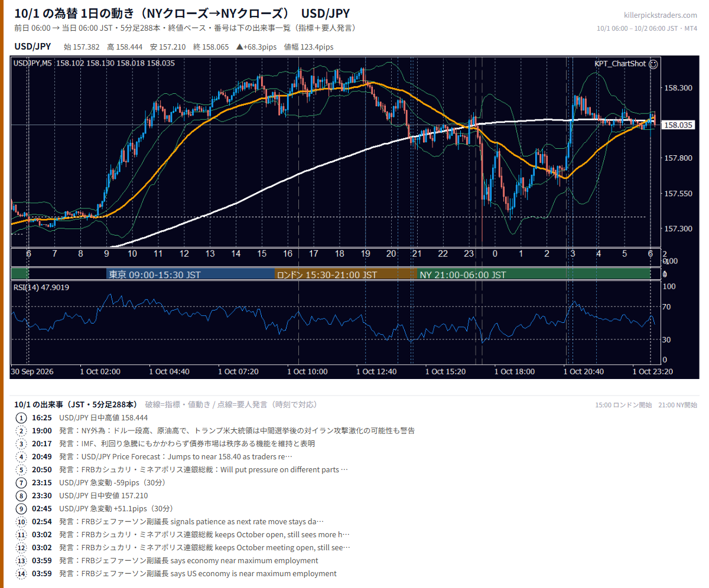Click event marker number 14 circle
Viewport: 709px width, 588px height.
tap(22, 574)
